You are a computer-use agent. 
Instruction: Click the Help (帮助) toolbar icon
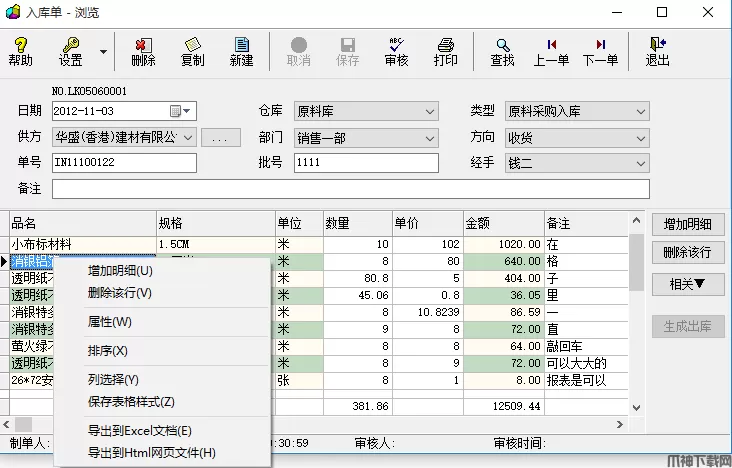coord(20,51)
